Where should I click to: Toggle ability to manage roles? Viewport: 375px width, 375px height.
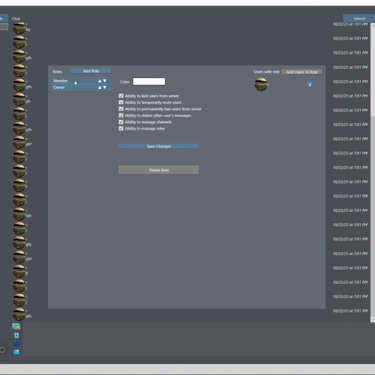(121, 128)
